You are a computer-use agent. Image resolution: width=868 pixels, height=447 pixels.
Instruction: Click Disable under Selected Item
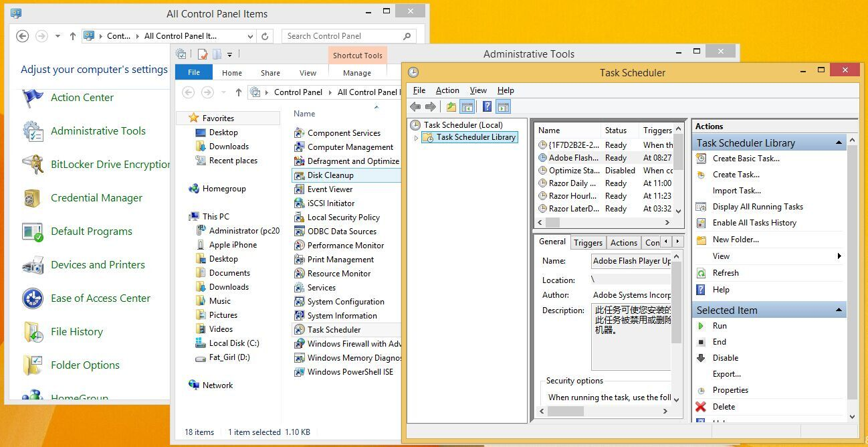coord(725,358)
